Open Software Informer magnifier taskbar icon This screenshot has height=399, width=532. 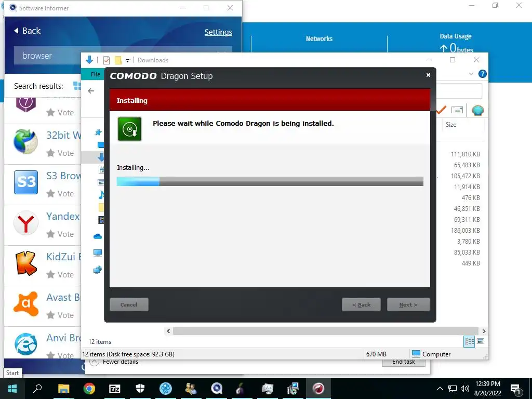(x=217, y=389)
